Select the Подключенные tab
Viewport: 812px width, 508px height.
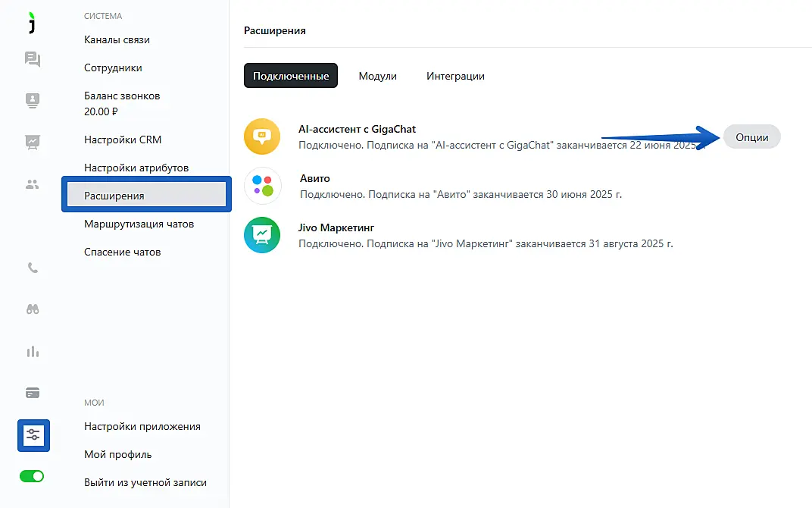coord(291,76)
